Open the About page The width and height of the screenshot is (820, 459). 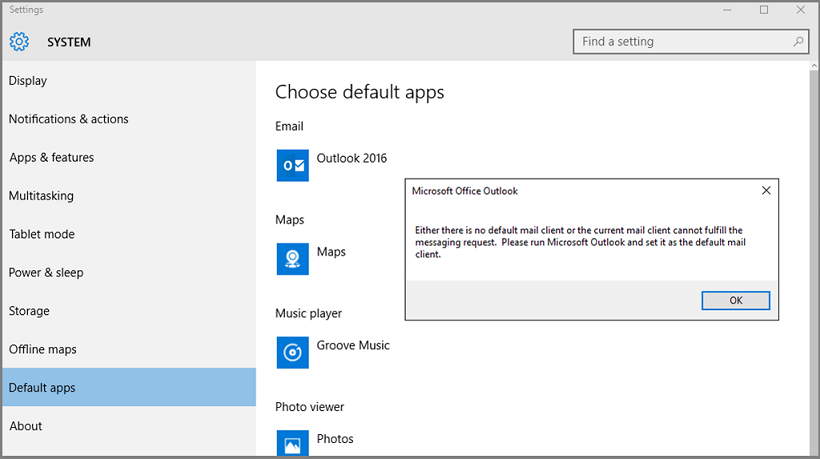pyautogui.click(x=129, y=426)
